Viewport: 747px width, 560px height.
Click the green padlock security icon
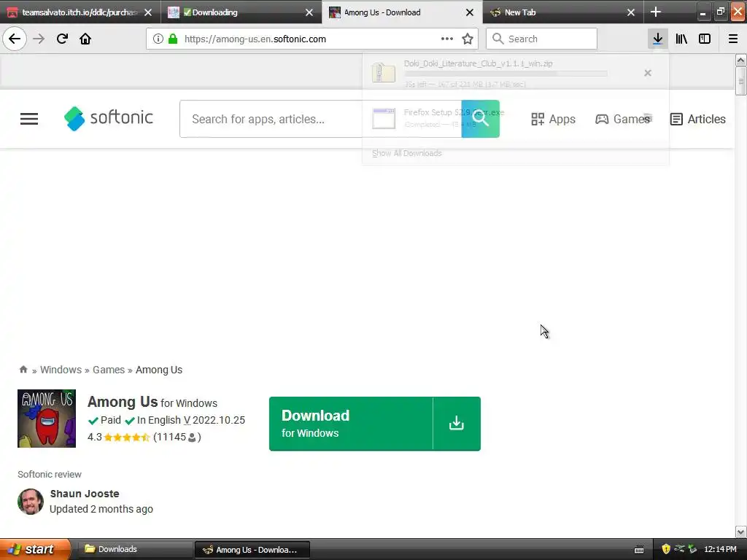click(x=173, y=39)
